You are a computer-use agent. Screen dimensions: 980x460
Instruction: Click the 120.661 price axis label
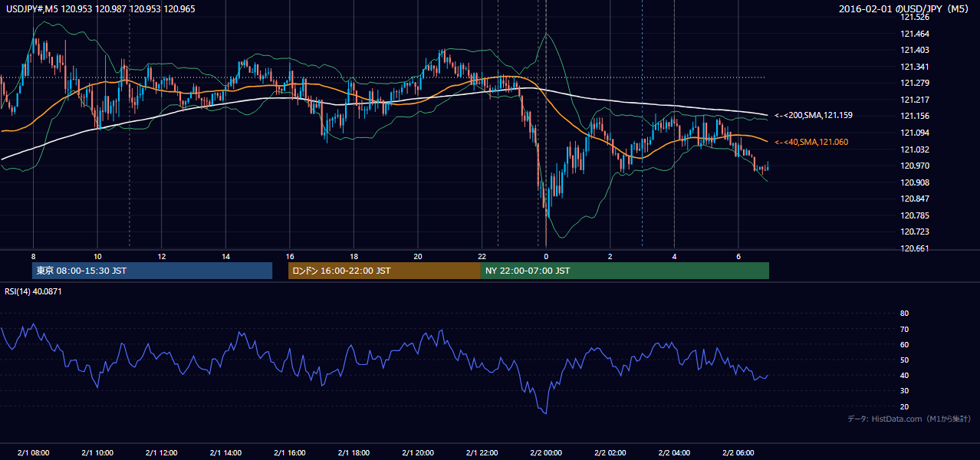(x=914, y=248)
